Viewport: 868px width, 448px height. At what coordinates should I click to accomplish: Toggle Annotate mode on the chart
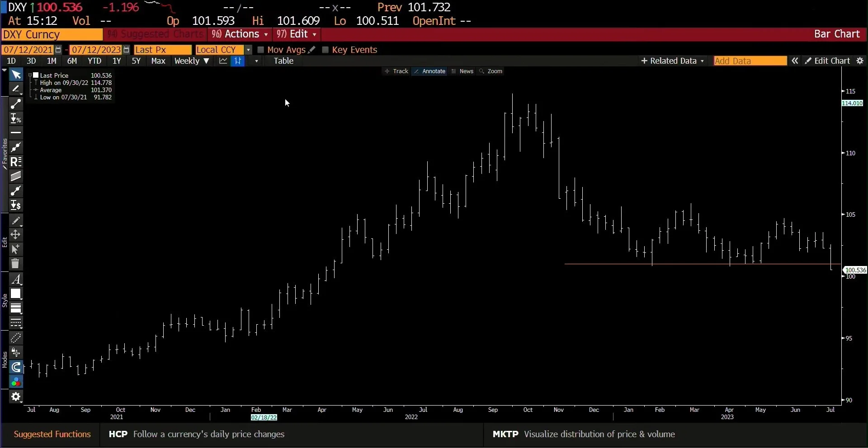click(x=429, y=71)
